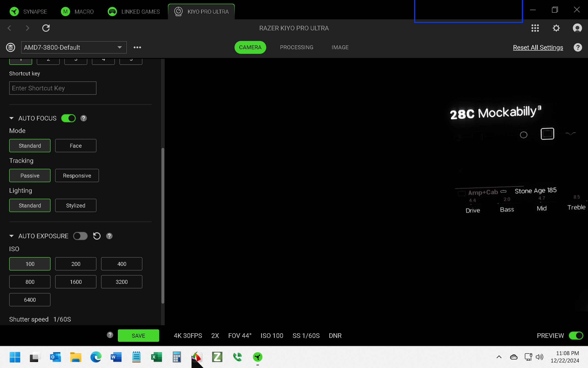Image resolution: width=588 pixels, height=368 pixels.
Task: Collapse the Auto Focus section
Action: coord(11,118)
